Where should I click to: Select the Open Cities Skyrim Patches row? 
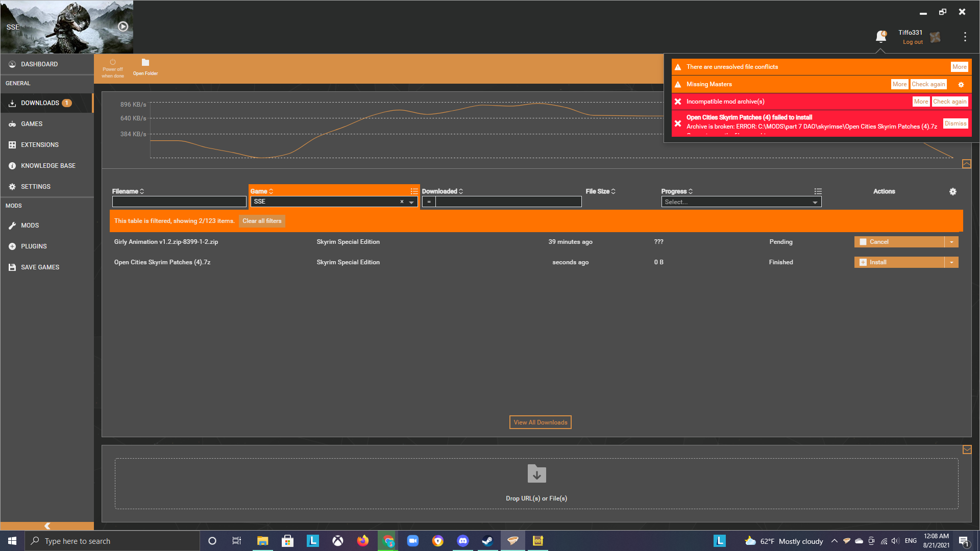point(535,262)
